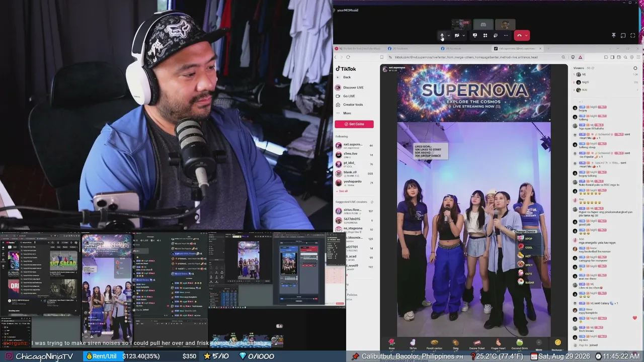Toggle the camera in the Discord call

coord(457,36)
